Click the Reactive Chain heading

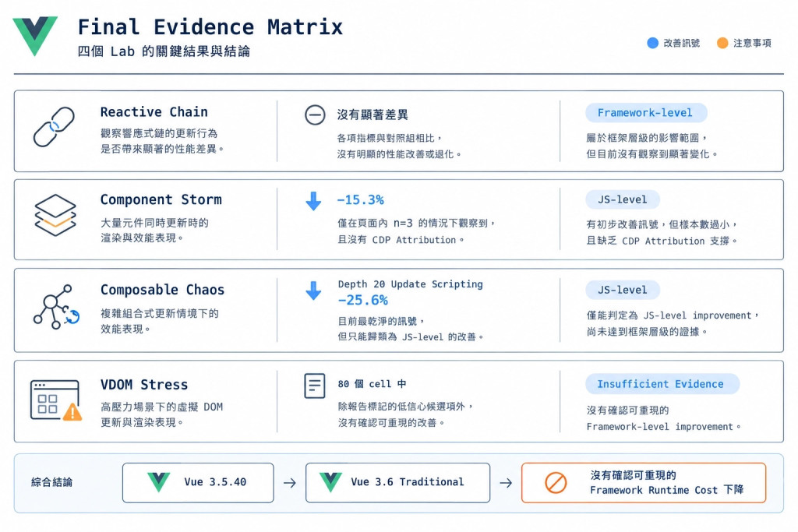[x=154, y=112]
